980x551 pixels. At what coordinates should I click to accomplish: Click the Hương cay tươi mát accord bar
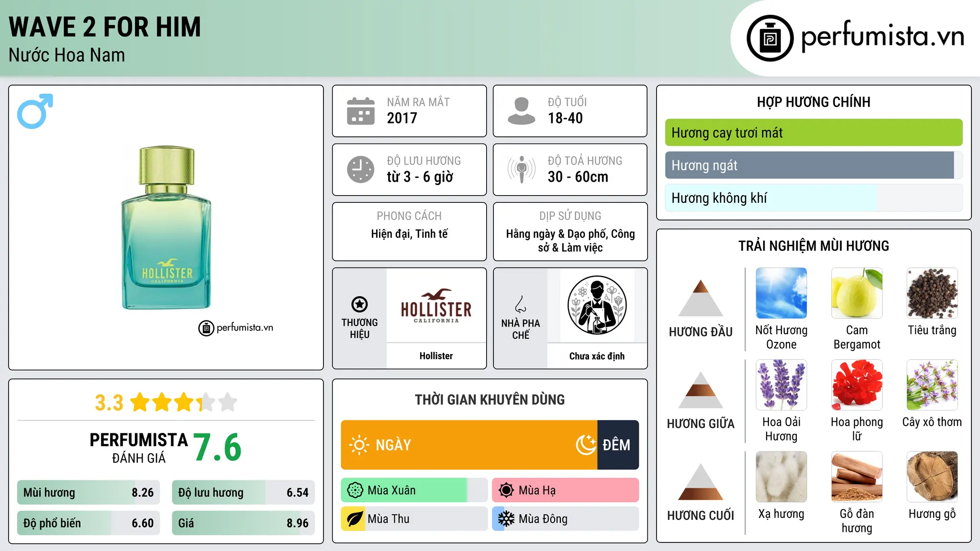[x=813, y=132]
